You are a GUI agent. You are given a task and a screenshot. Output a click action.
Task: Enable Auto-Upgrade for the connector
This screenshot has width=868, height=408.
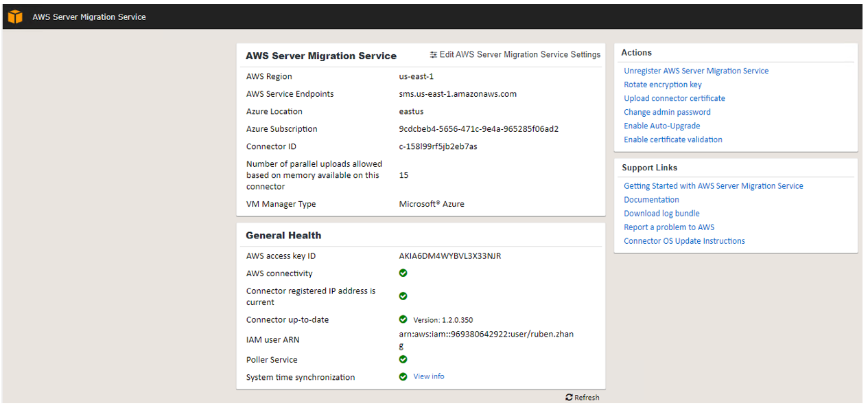(x=661, y=126)
